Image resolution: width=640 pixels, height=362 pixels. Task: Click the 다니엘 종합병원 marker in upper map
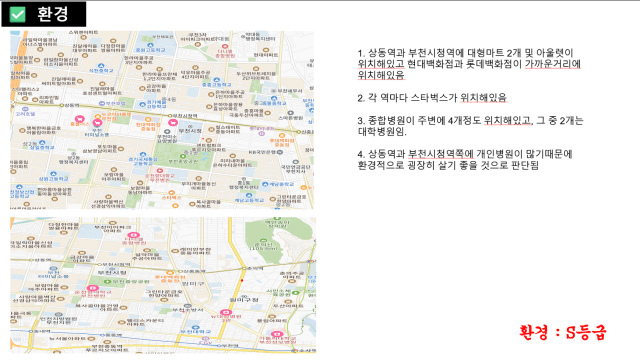click(224, 47)
